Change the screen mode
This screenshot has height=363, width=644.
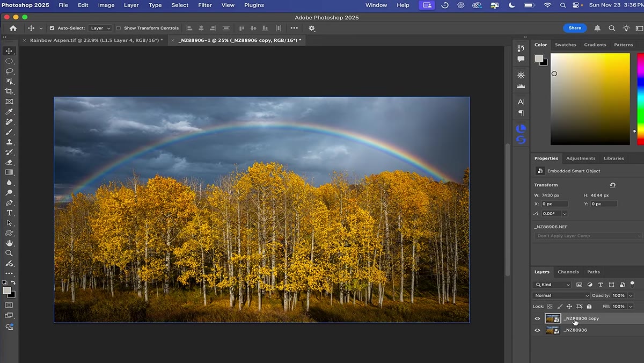[9, 315]
